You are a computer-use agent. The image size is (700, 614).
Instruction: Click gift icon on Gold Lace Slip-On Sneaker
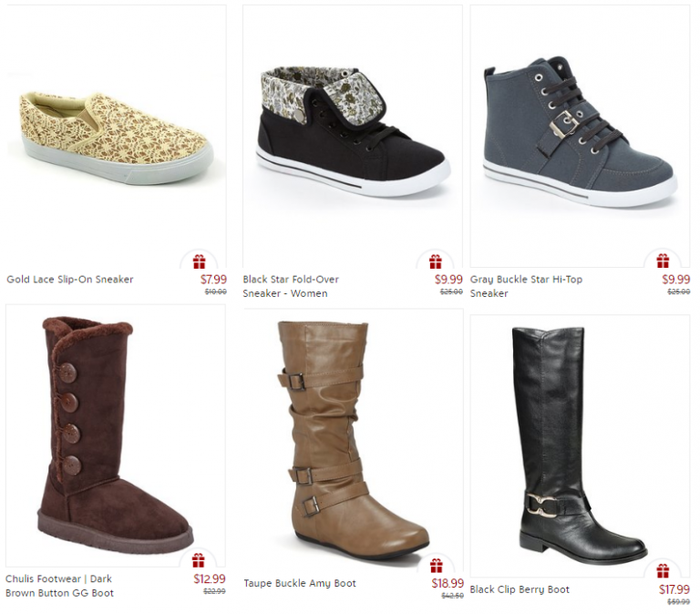tap(199, 261)
